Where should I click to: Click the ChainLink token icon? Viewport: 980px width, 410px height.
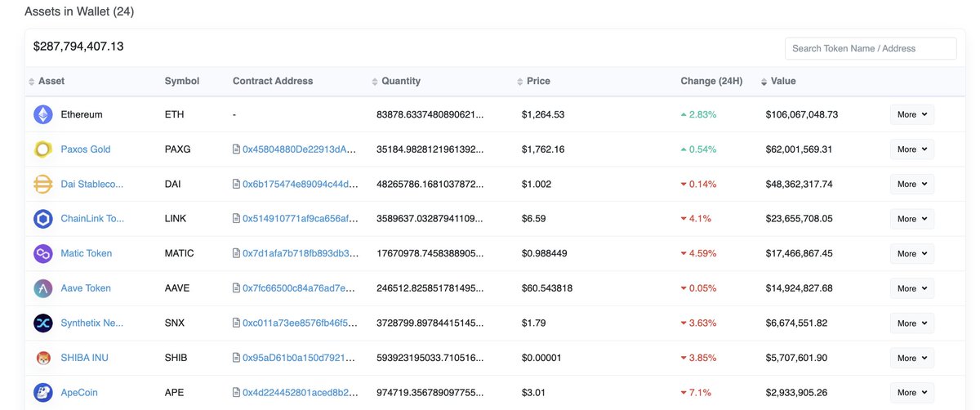point(43,219)
